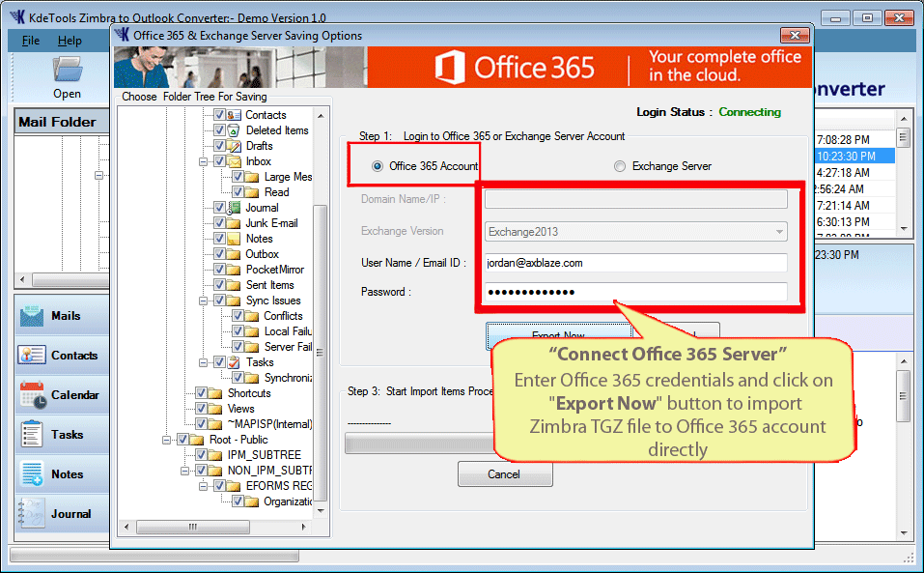
Task: Collapse the Sync Issues tree node
Action: [x=204, y=301]
